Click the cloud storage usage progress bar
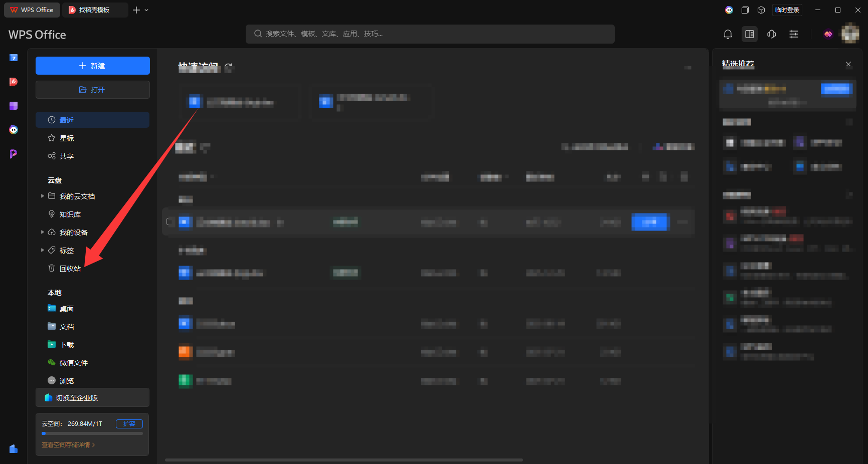This screenshot has width=868, height=464. pyautogui.click(x=92, y=433)
